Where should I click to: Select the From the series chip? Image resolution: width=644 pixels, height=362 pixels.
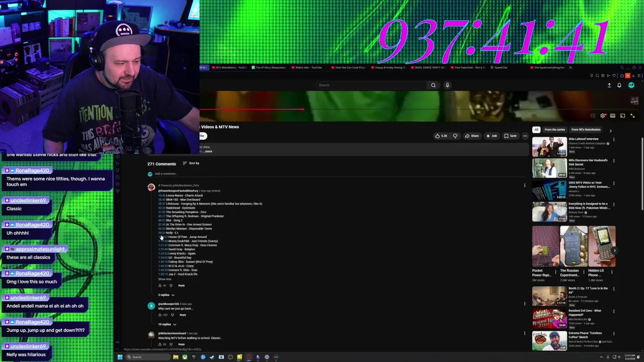(x=554, y=130)
